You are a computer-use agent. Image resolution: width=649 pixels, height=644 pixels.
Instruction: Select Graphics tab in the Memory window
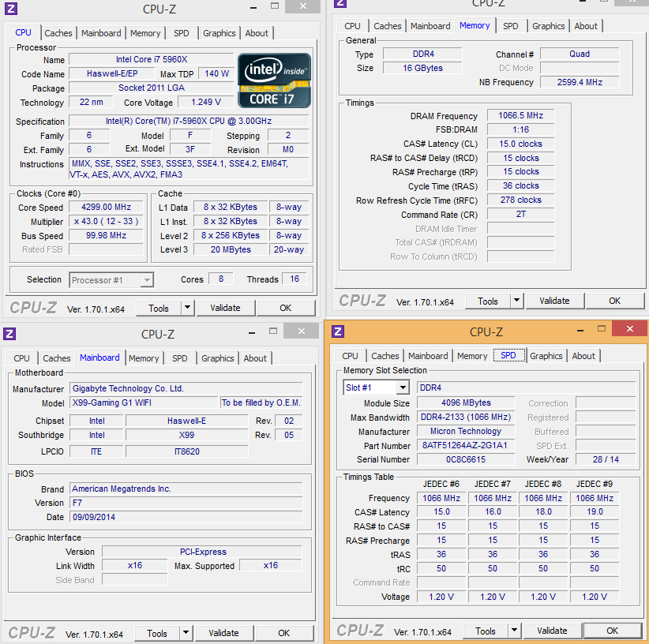click(x=549, y=26)
